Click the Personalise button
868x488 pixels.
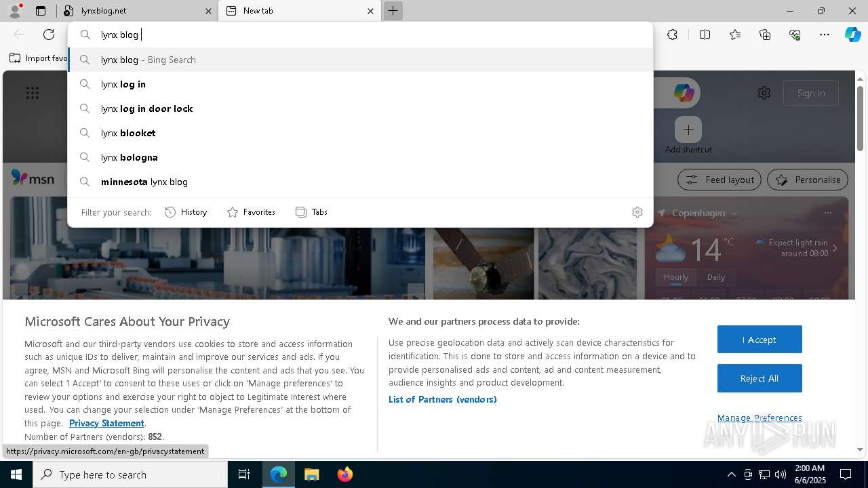[x=808, y=180]
